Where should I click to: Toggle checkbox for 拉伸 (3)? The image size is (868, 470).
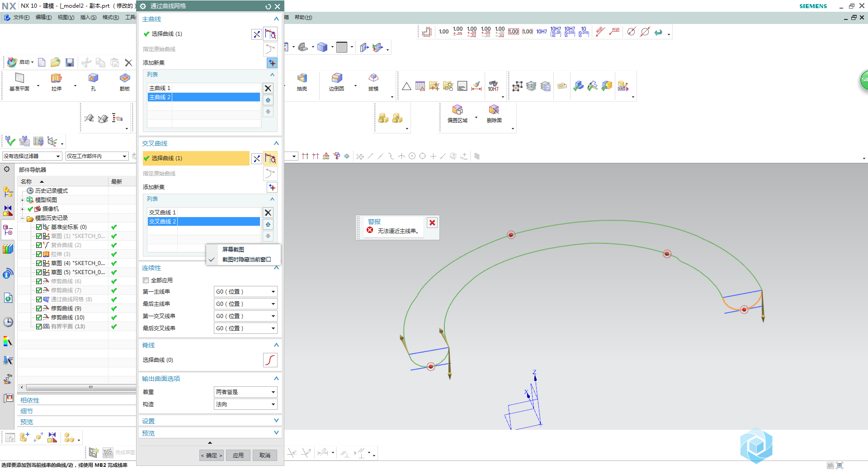tap(39, 254)
